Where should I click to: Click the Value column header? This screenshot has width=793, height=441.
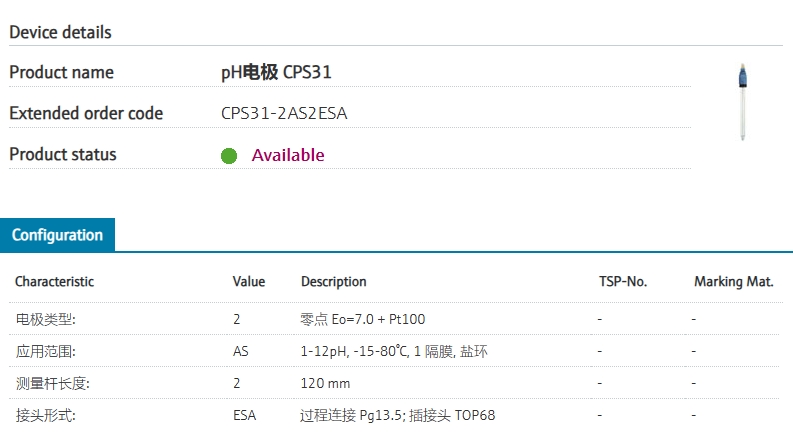point(249,282)
